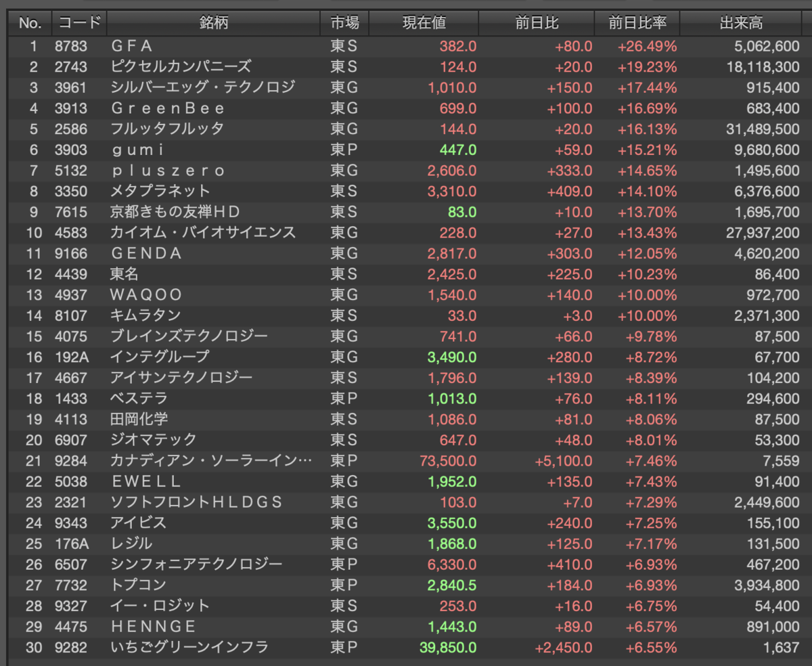Click the 市場 column header

pyautogui.click(x=344, y=23)
